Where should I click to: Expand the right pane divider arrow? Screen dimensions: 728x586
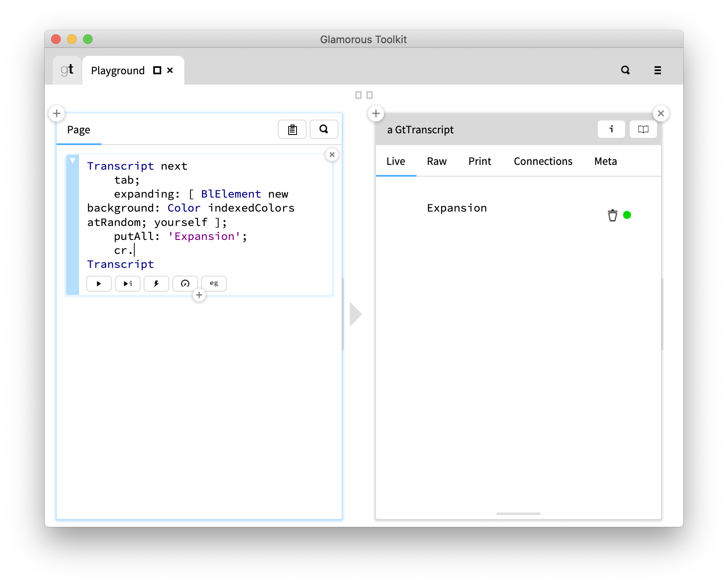[x=355, y=314]
